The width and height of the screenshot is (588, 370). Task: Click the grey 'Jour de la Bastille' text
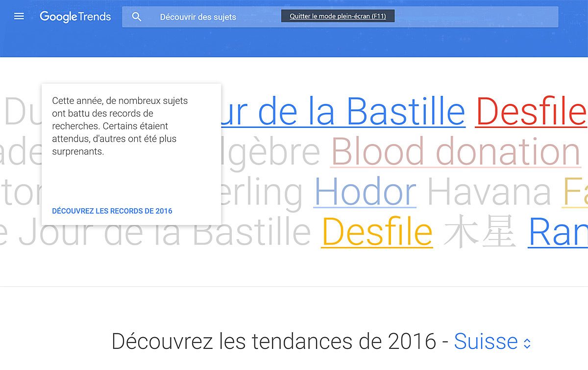pos(165,232)
